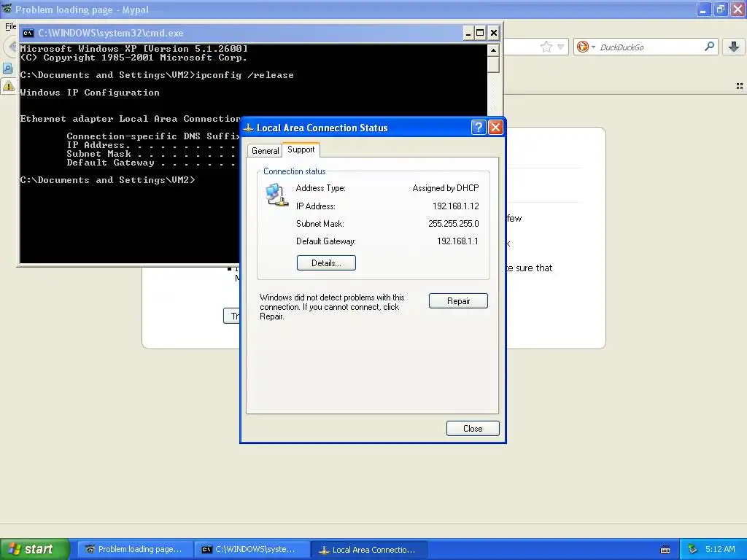The image size is (747, 560).
Task: Click the cmd.exe title bar icon
Action: click(28, 33)
